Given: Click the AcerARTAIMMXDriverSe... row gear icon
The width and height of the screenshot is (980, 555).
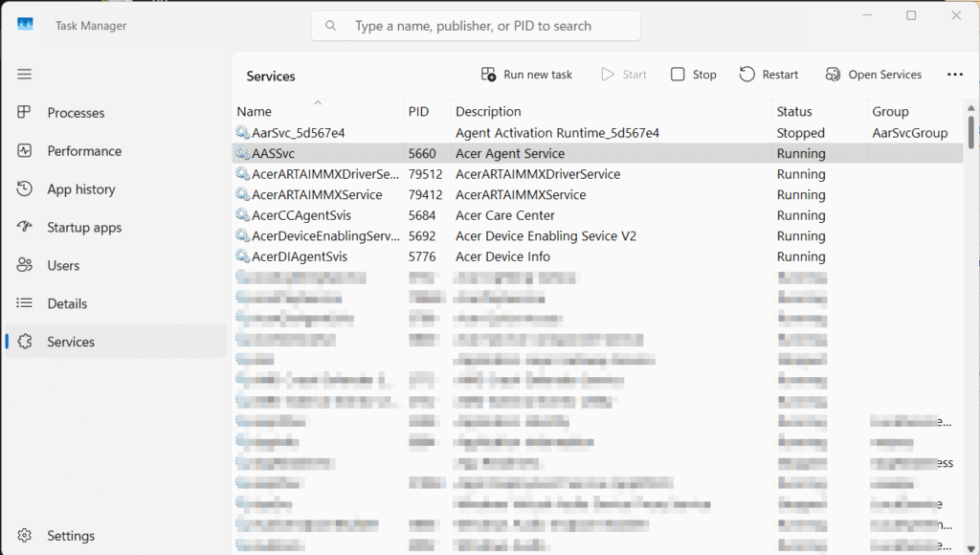Looking at the screenshot, I should pyautogui.click(x=242, y=173).
